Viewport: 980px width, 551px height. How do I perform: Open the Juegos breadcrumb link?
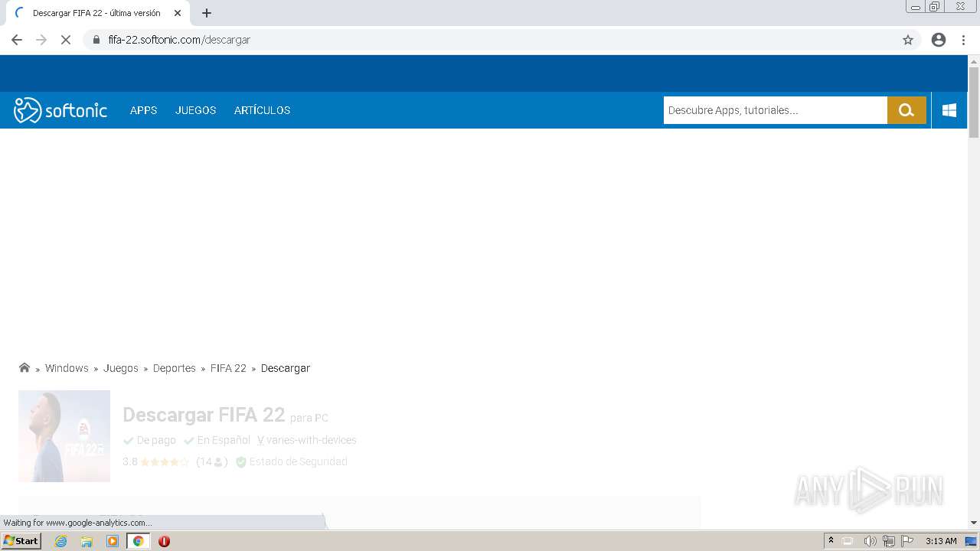tap(121, 368)
